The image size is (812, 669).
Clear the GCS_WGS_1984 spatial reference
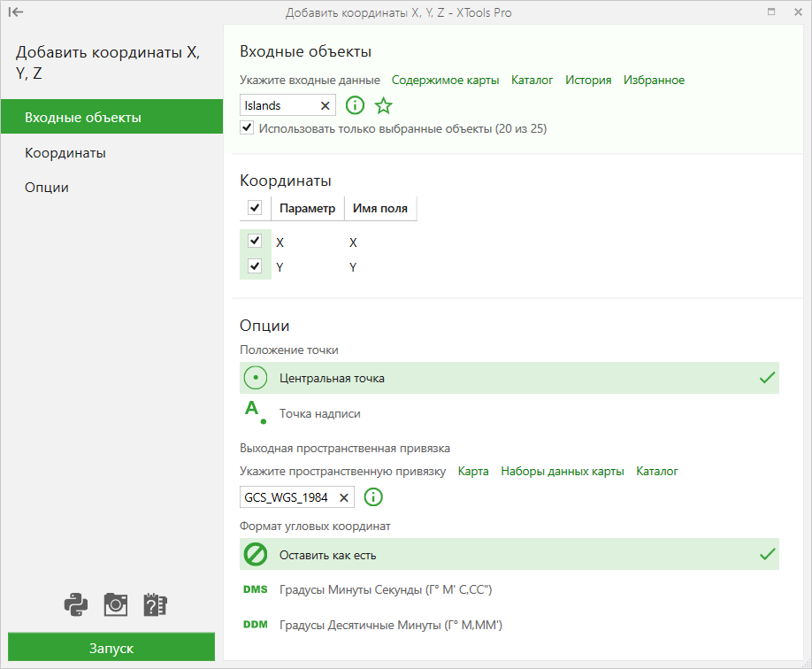(x=344, y=497)
